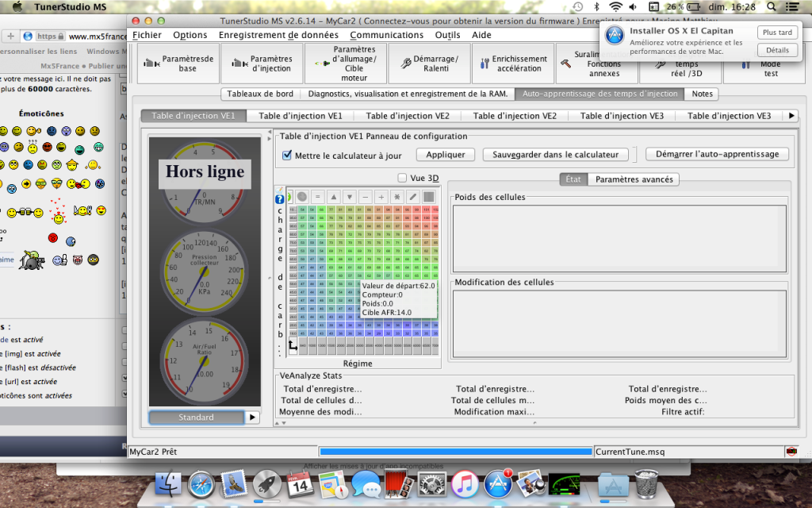The height and width of the screenshot is (508, 812).
Task: Open Photo Booth from the Dock
Action: point(398,484)
